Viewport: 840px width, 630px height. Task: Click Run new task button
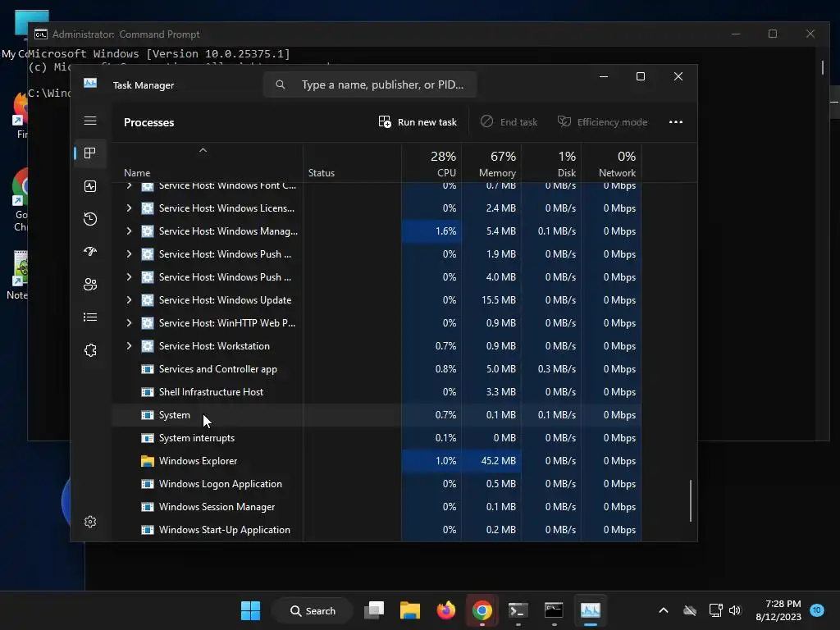point(418,122)
